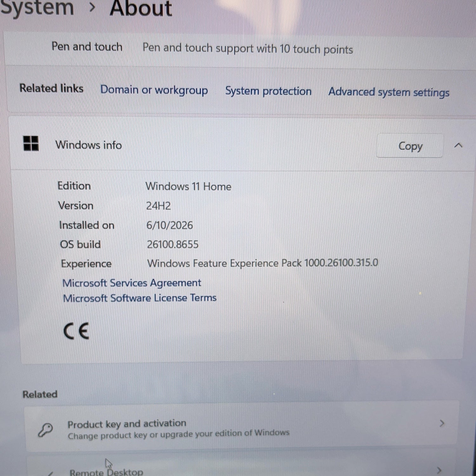Open the Domain or workgroup link
The image size is (476, 476).
154,90
